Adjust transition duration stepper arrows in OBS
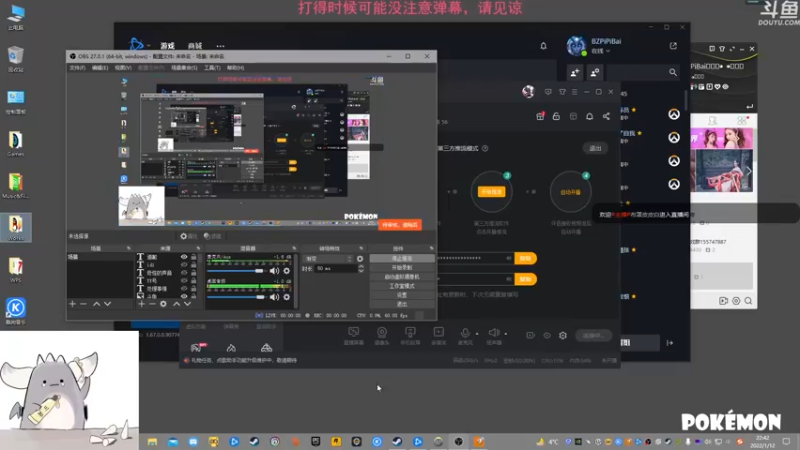The height and width of the screenshot is (450, 800). (361, 268)
